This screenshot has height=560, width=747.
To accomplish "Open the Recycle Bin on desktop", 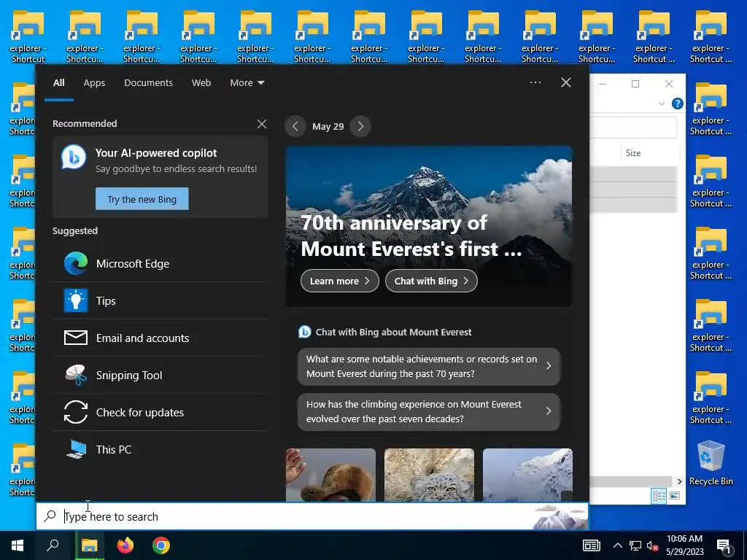I will pyautogui.click(x=711, y=463).
